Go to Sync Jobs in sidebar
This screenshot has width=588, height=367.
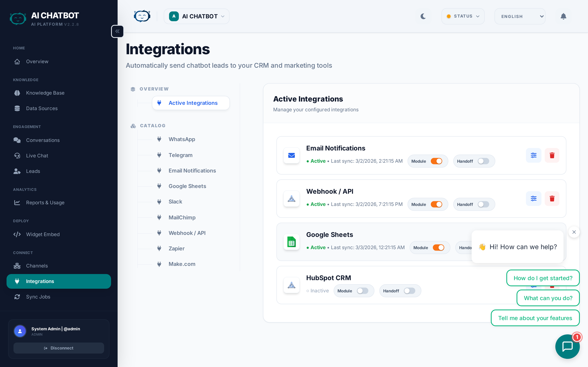coord(38,297)
